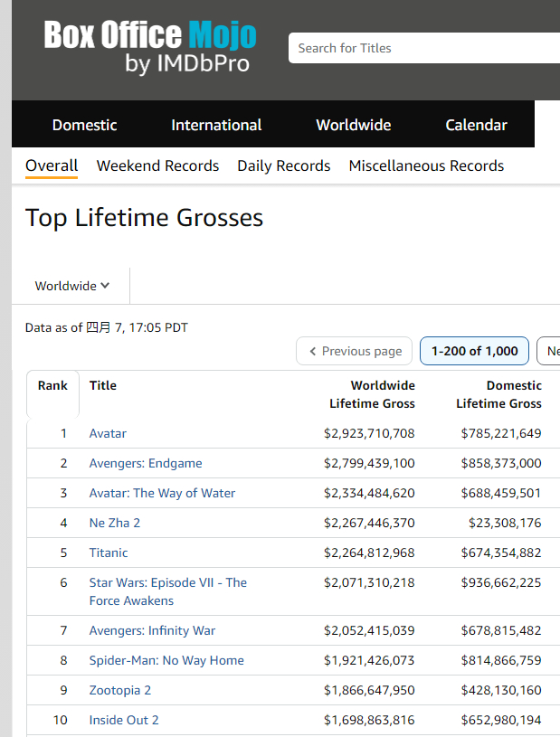
Task: Open the Inside Out 2 link
Action: coord(124,720)
